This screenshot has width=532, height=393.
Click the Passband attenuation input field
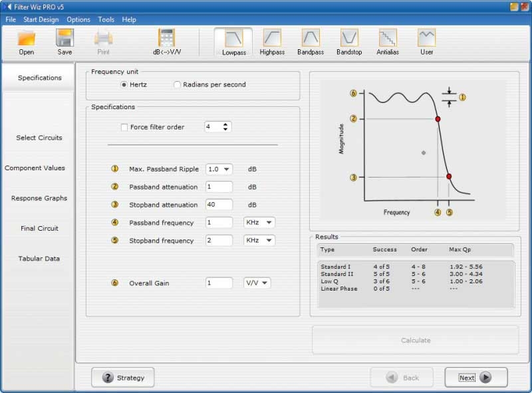(x=219, y=187)
